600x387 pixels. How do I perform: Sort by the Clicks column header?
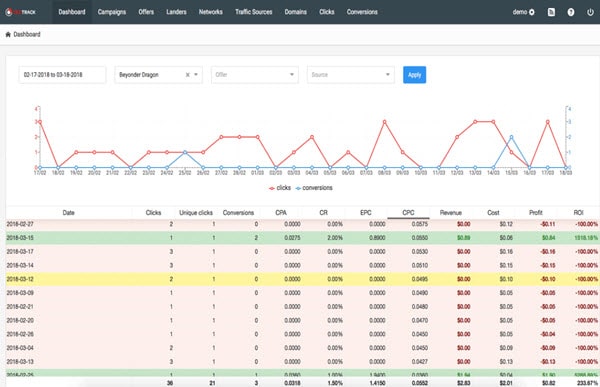click(x=153, y=213)
